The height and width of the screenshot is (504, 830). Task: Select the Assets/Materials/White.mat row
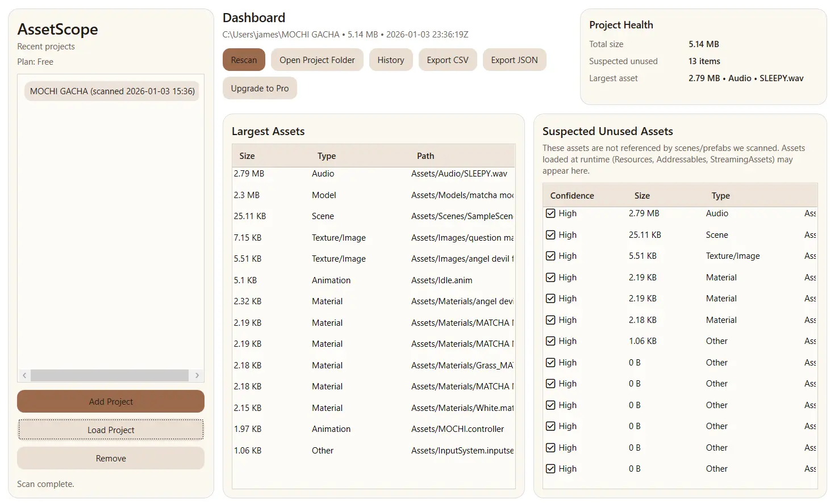(374, 408)
